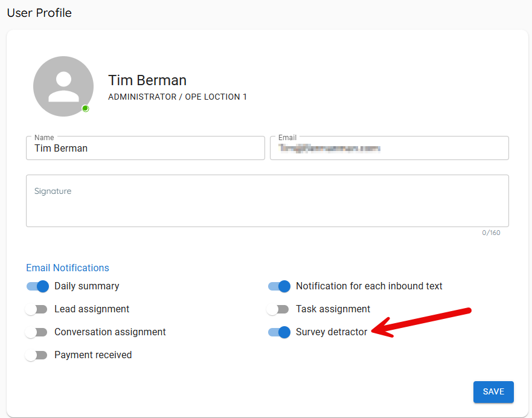Image resolution: width=532 pixels, height=418 pixels.
Task: Turn on Conversation assignment notifications switch
Action: [36, 332]
